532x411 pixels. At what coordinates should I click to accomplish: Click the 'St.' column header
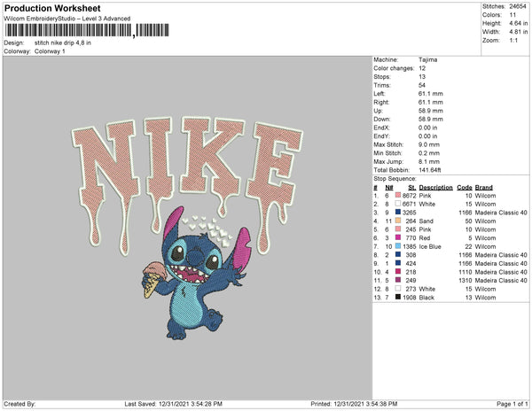[411, 188]
